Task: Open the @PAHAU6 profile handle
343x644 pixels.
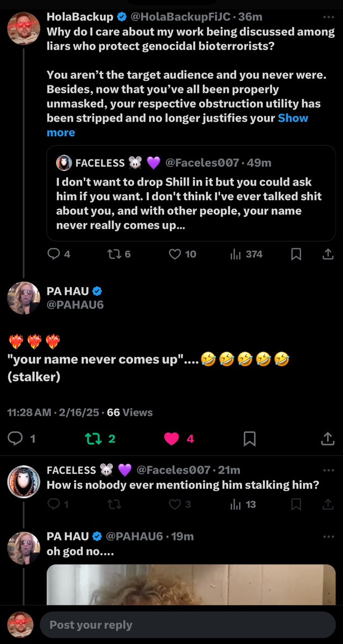Action: click(75, 305)
